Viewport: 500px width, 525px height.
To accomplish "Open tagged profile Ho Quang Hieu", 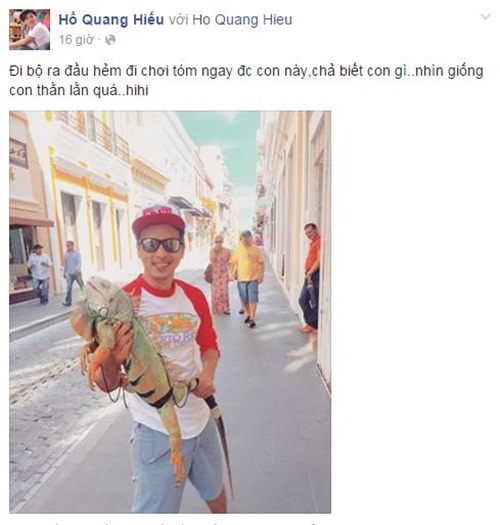I will point(242,20).
